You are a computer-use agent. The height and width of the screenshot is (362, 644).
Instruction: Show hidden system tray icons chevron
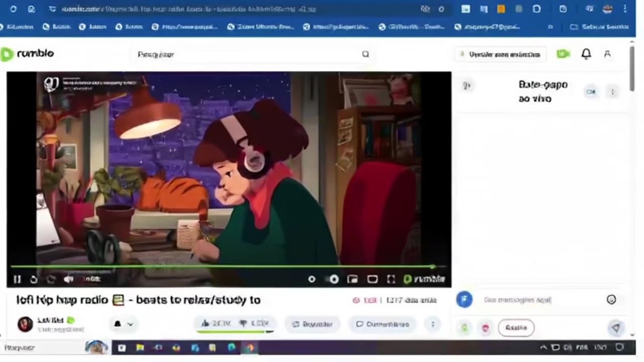click(543, 347)
